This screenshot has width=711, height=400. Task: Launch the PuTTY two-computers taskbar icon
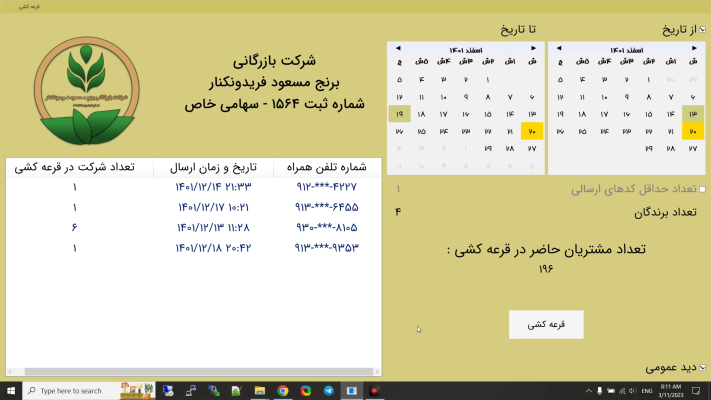(191, 390)
